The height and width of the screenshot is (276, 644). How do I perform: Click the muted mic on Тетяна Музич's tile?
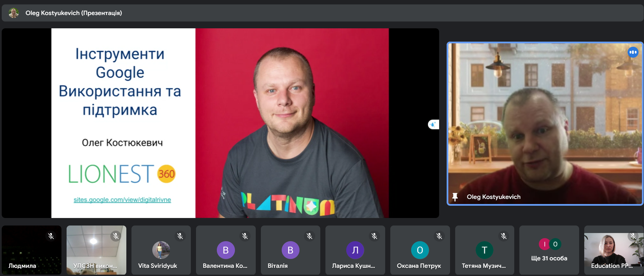pos(504,236)
